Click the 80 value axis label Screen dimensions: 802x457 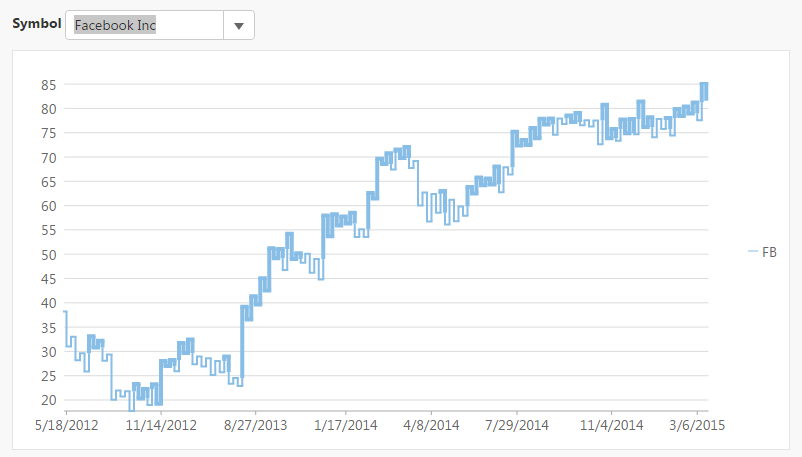(49, 109)
